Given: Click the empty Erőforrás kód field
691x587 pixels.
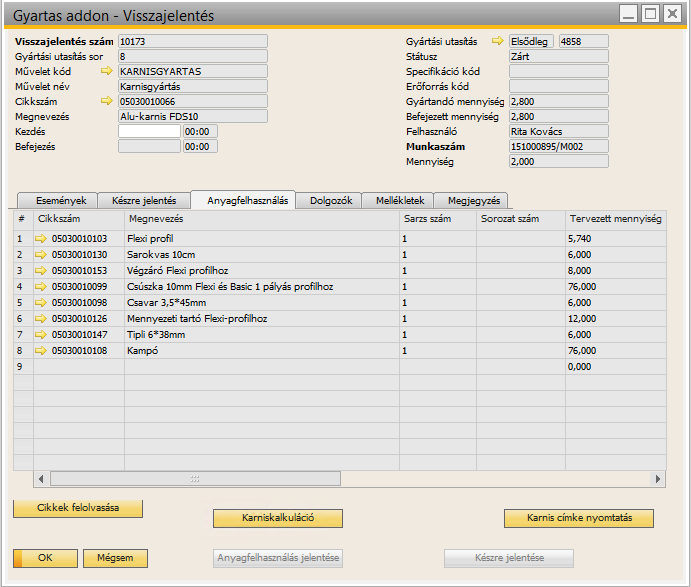Looking at the screenshot, I should (x=559, y=86).
